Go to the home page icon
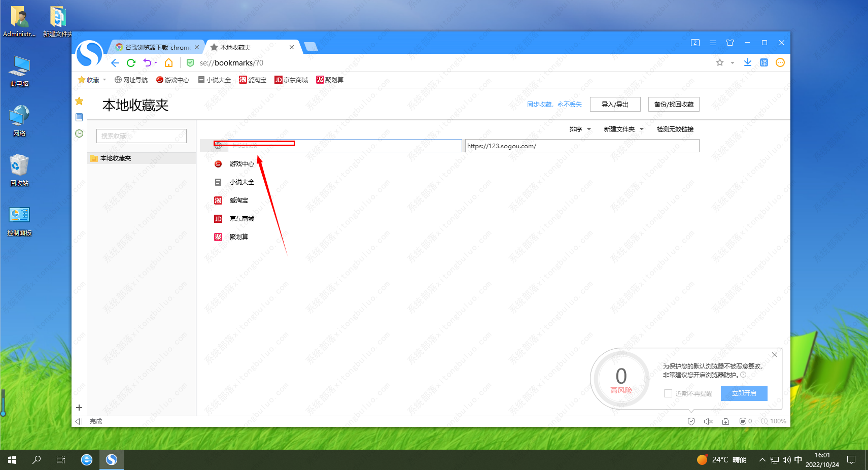Screen dimensions: 868x470 169,63
